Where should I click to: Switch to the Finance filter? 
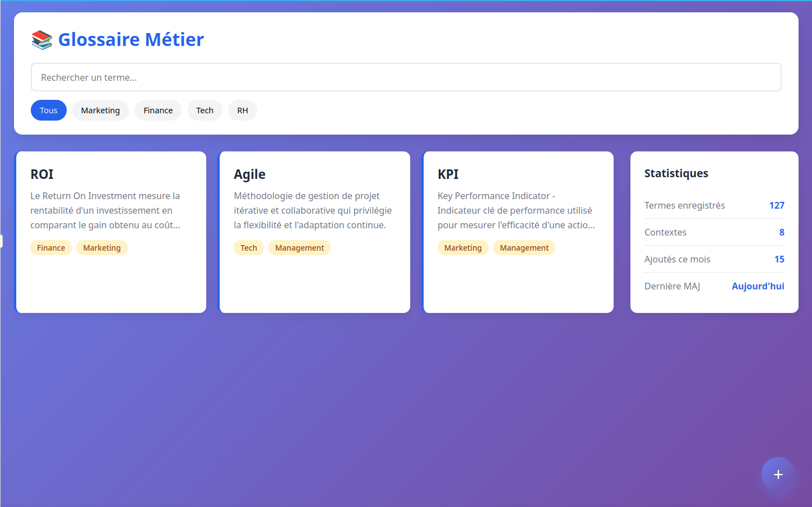pos(158,110)
